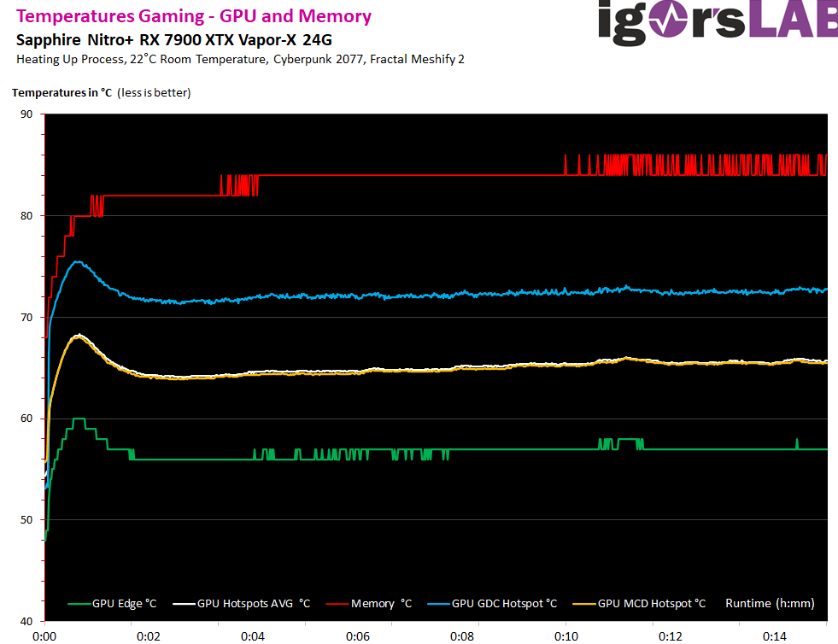Image resolution: width=838 pixels, height=644 pixels.
Task: Select the 'Memory °C' legend label
Action: click(382, 603)
